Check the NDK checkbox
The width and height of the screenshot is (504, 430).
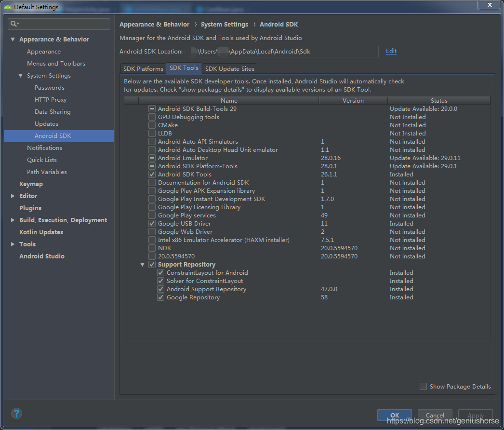click(152, 248)
